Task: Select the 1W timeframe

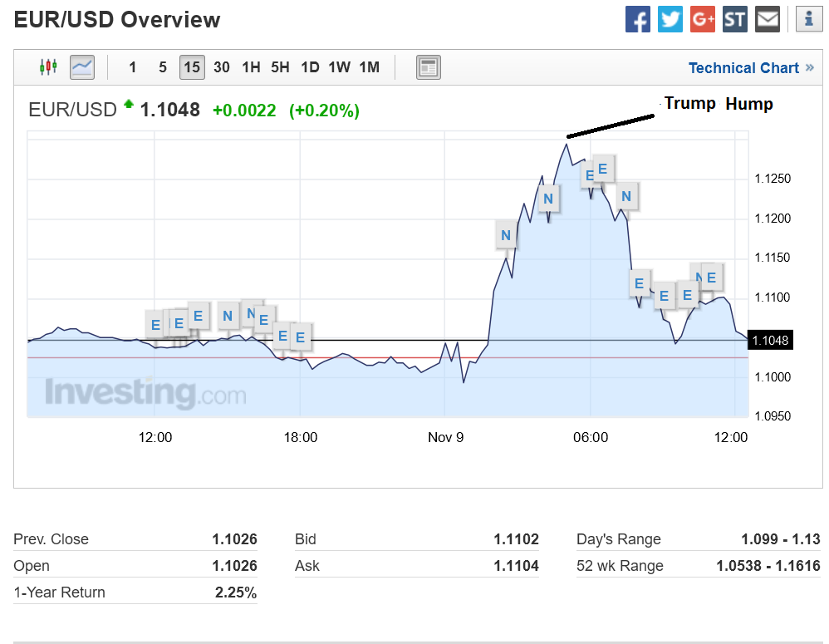Action: click(x=339, y=67)
